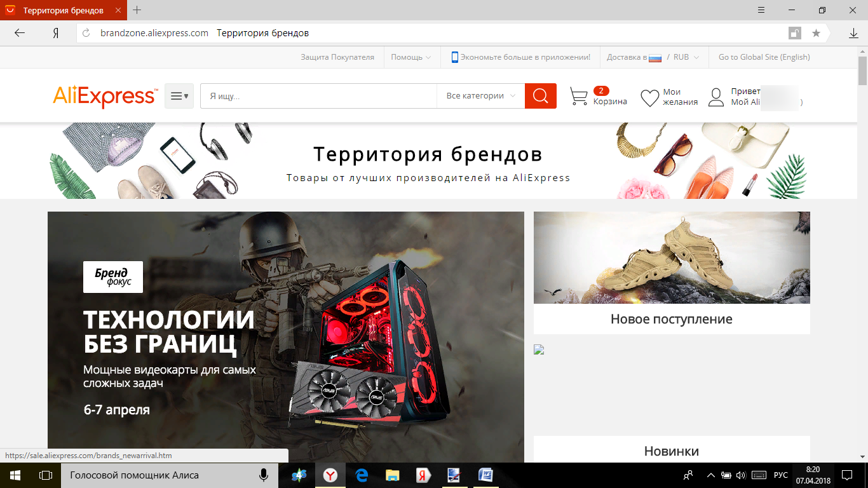Click the user profile icon
Screen dimensions: 868x488
[x=716, y=97]
